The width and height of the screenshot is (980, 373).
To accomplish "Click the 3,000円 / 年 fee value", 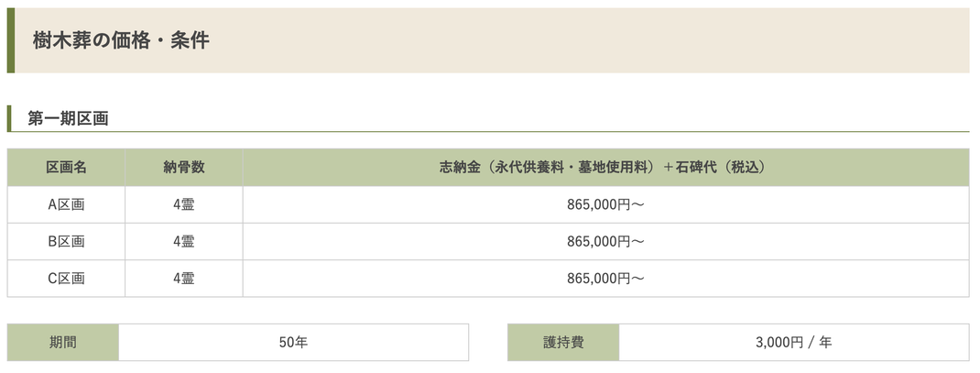I will pos(794,343).
